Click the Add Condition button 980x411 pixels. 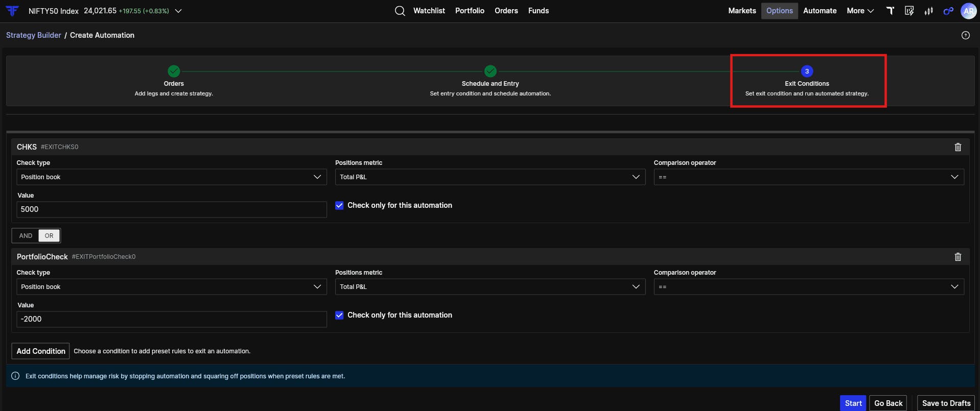tap(41, 351)
